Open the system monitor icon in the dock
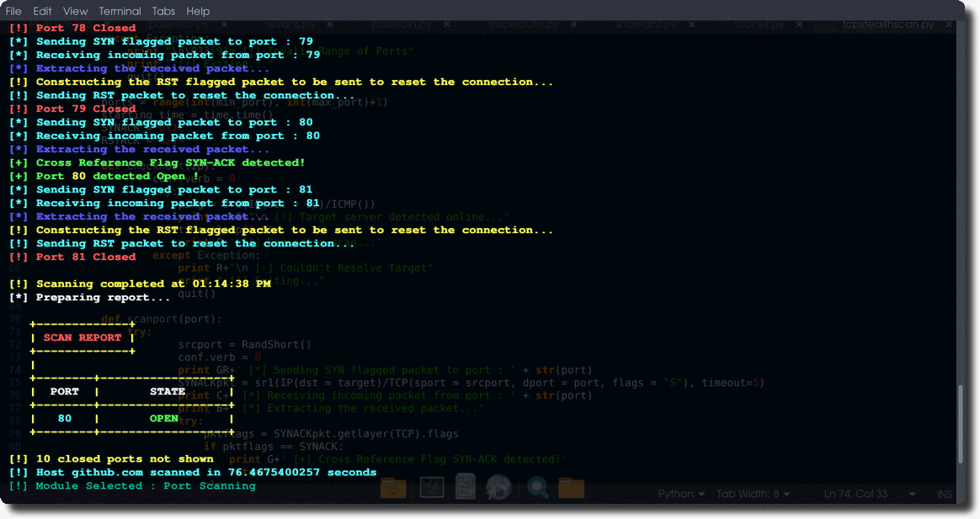This screenshot has width=980, height=519. pyautogui.click(x=433, y=487)
